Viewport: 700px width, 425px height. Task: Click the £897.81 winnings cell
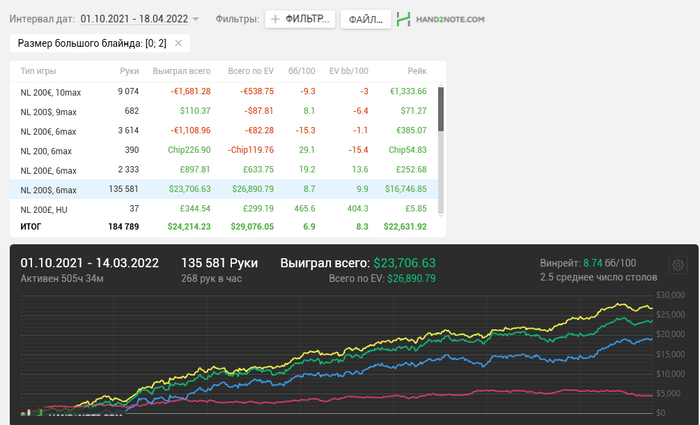pyautogui.click(x=195, y=170)
